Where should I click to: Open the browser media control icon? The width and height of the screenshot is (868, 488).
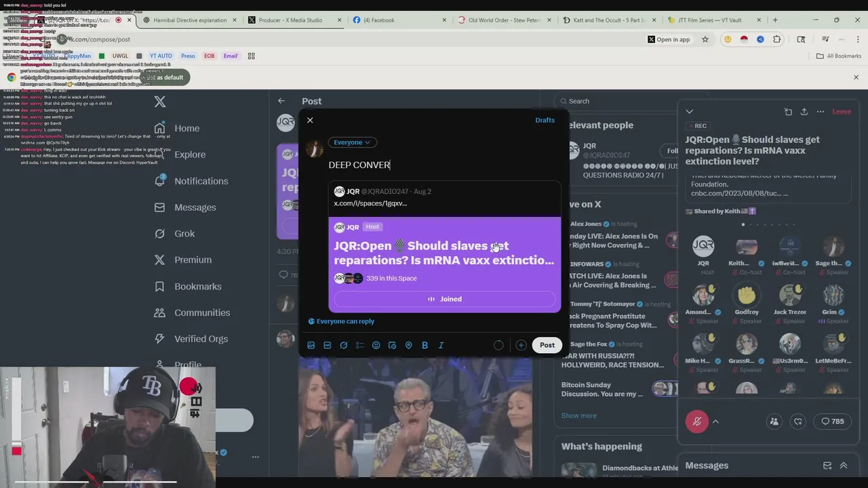825,39
